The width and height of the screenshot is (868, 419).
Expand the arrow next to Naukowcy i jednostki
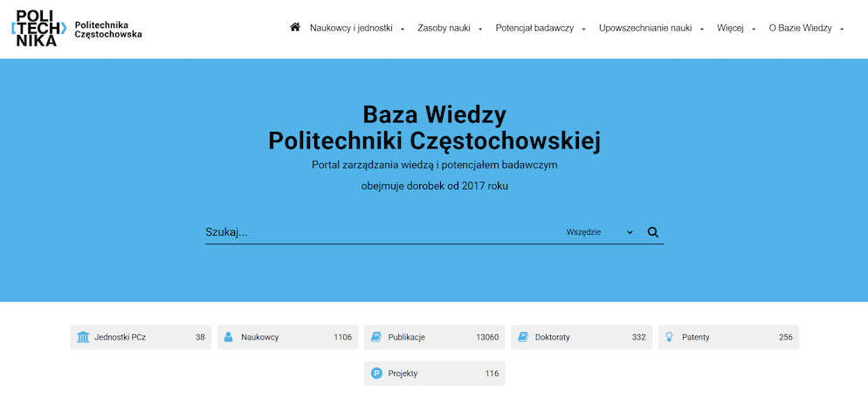[x=403, y=29]
